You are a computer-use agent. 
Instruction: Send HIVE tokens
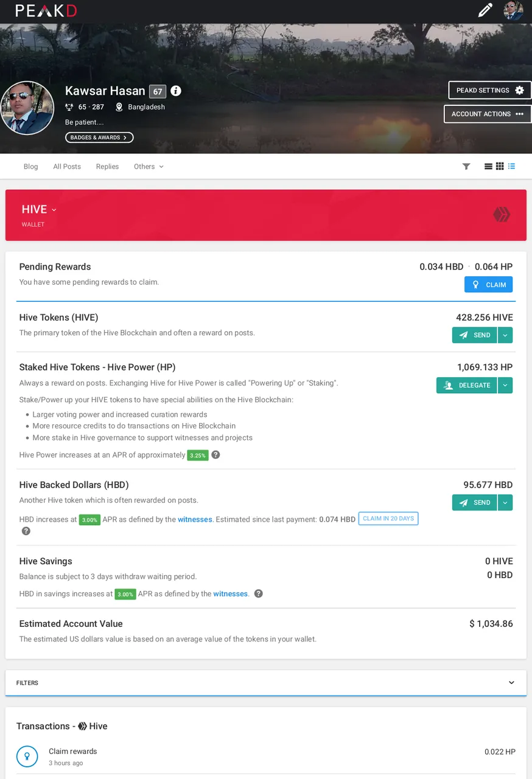click(x=474, y=335)
